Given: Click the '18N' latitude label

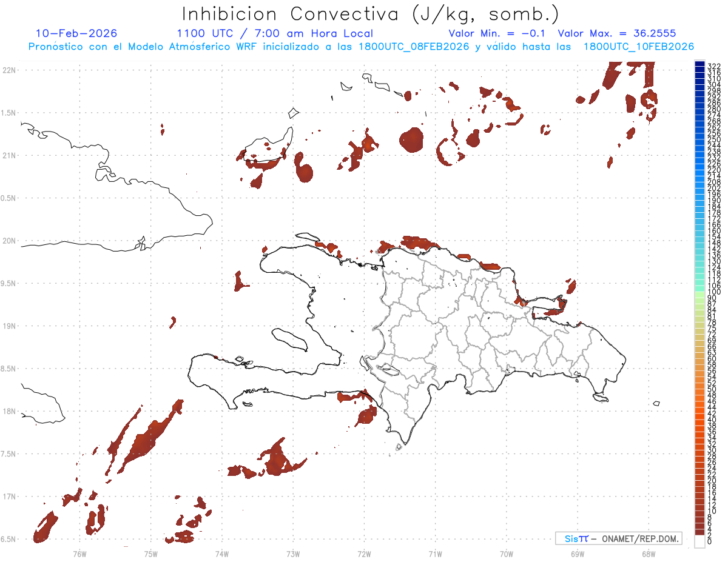Looking at the screenshot, I should (9, 412).
